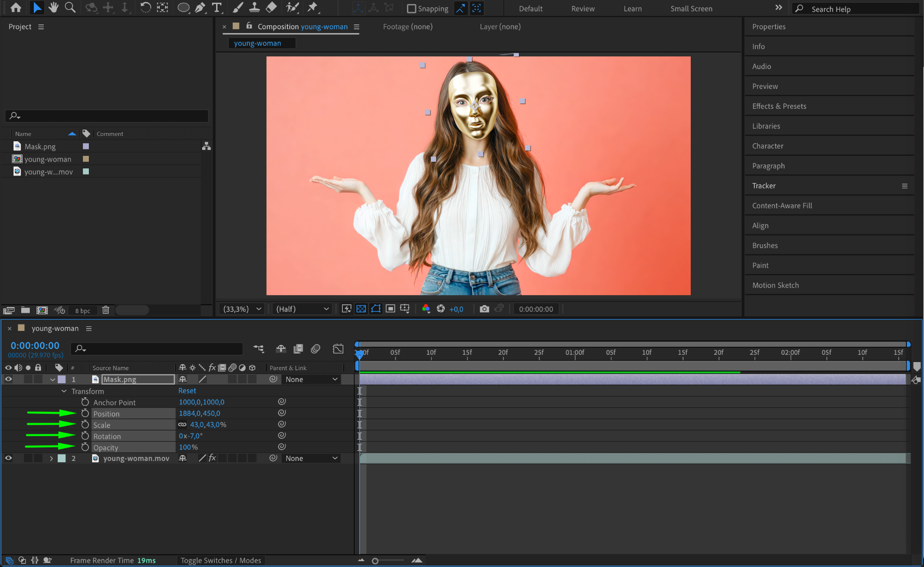
Task: Hide the young-woman.mov layer with its eye toggle
Action: (8, 458)
